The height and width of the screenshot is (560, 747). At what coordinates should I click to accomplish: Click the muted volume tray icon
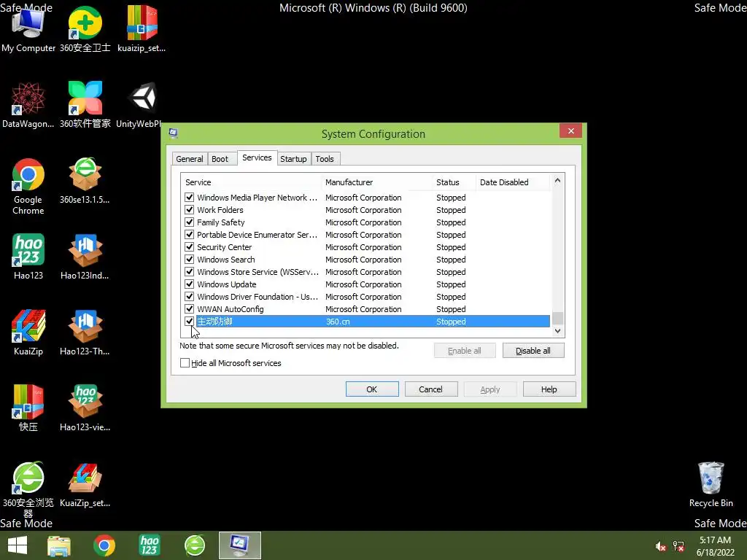660,546
